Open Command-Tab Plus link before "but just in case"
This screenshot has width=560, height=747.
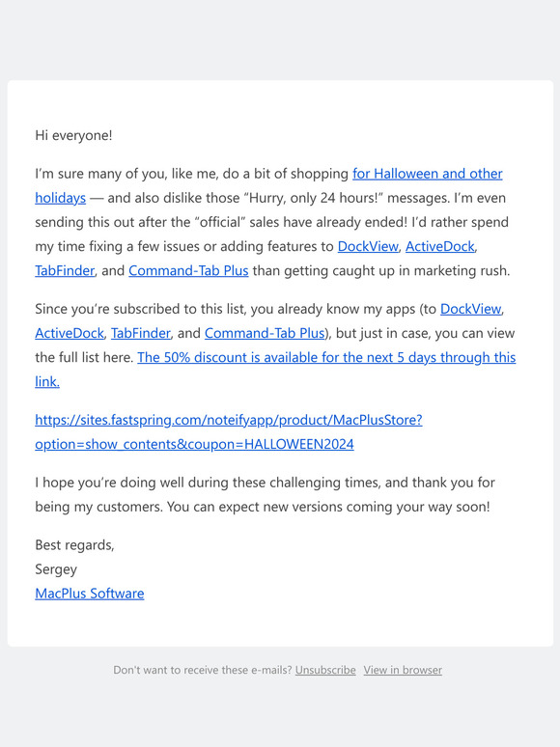(x=265, y=333)
